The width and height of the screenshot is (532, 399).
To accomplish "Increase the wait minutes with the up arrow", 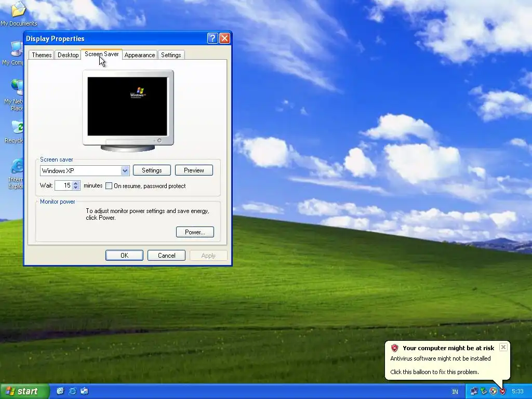I will 76,183.
